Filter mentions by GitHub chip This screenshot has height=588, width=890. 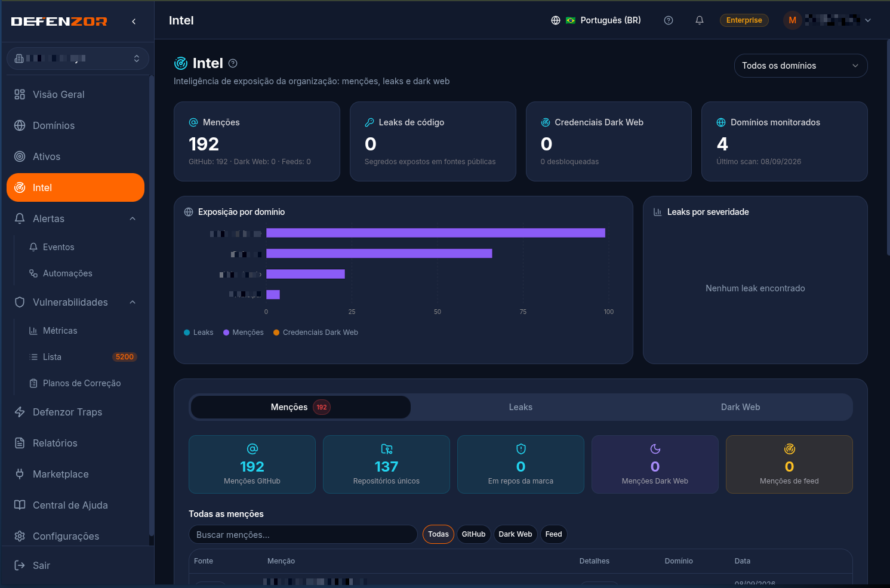tap(473, 534)
